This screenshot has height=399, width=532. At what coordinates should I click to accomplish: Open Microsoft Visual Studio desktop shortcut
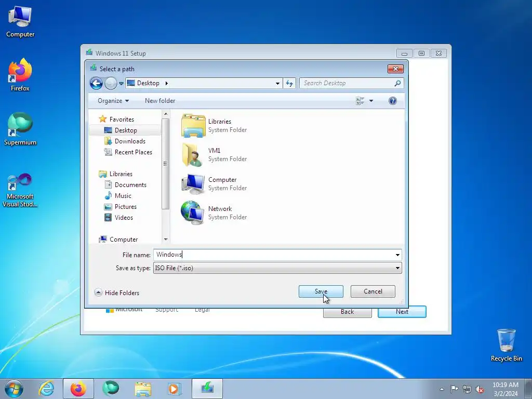click(x=20, y=190)
